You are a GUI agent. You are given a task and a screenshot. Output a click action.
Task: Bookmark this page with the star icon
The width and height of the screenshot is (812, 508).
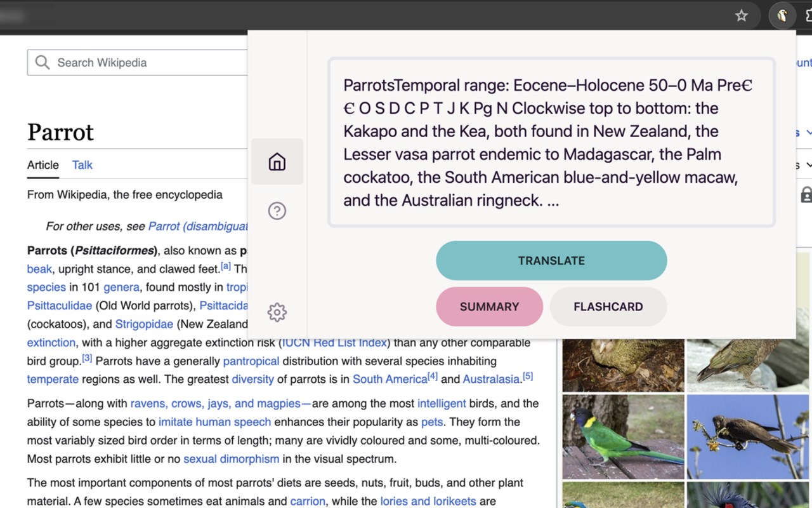tap(742, 16)
